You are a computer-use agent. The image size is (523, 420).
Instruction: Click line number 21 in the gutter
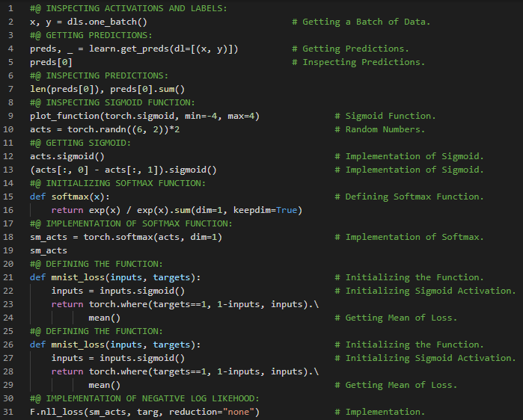10,277
